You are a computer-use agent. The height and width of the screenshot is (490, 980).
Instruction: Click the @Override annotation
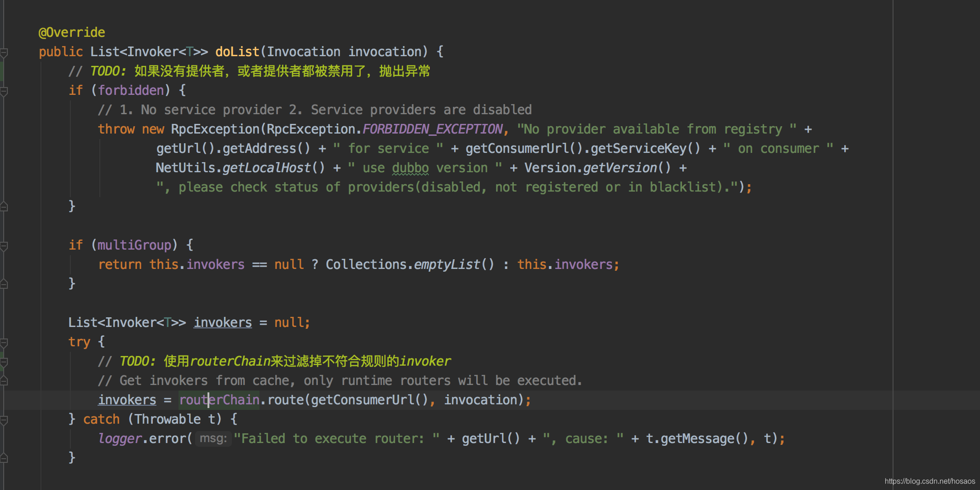(72, 32)
